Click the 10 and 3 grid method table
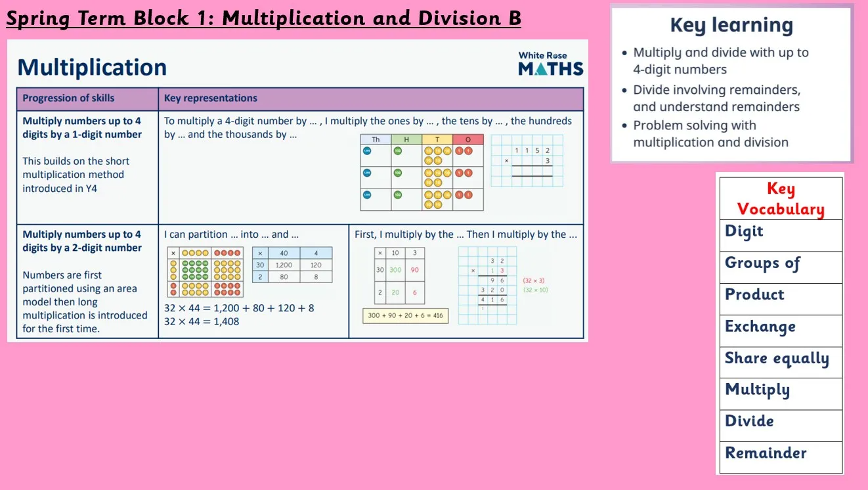 pos(399,275)
